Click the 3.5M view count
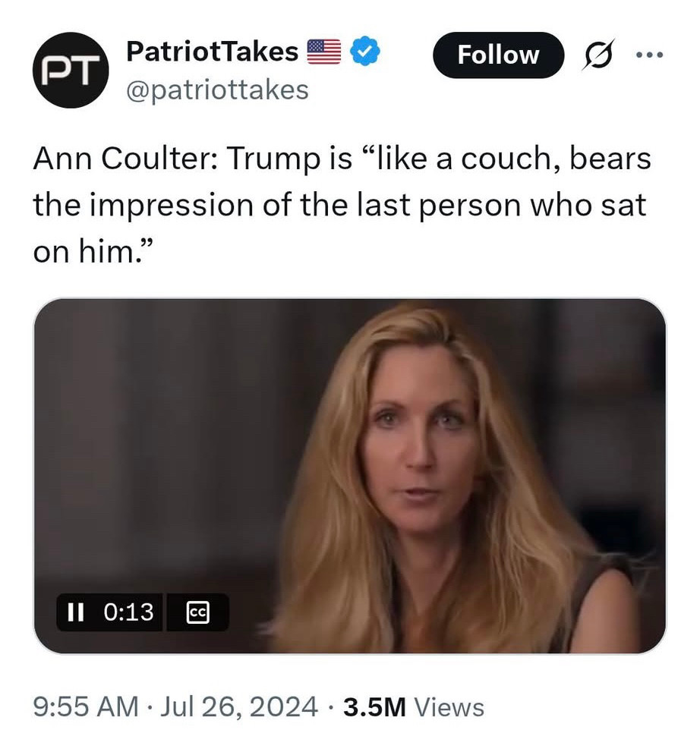Image resolution: width=700 pixels, height=752 pixels. pyautogui.click(x=375, y=707)
